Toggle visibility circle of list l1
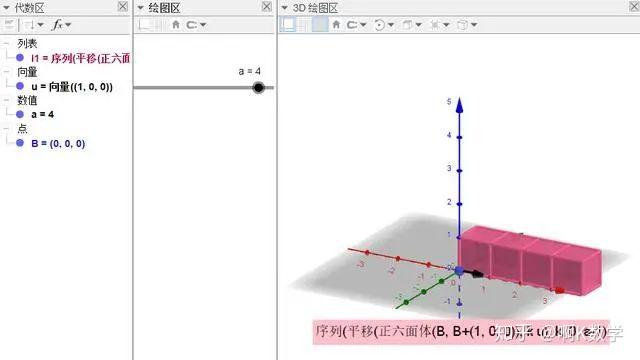Screen dimensions: 640x360 [x=20, y=58]
